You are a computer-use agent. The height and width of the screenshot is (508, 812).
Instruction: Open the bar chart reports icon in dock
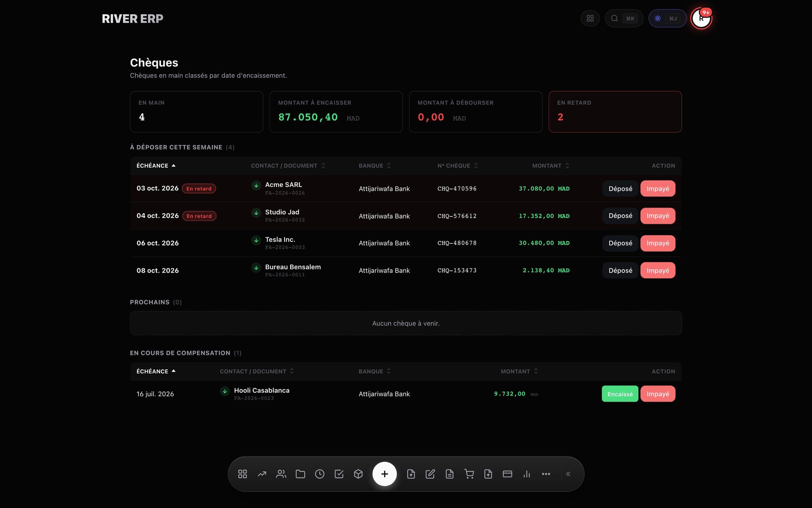click(527, 474)
